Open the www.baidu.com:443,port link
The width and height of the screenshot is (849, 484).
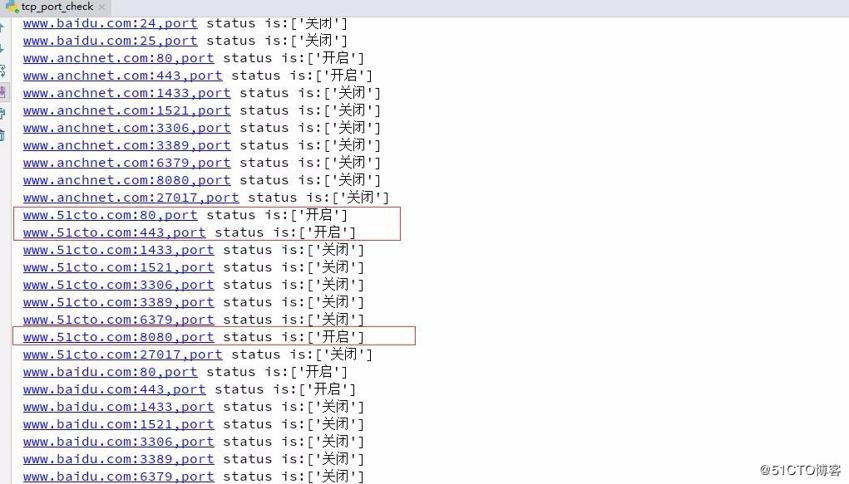click(114, 390)
